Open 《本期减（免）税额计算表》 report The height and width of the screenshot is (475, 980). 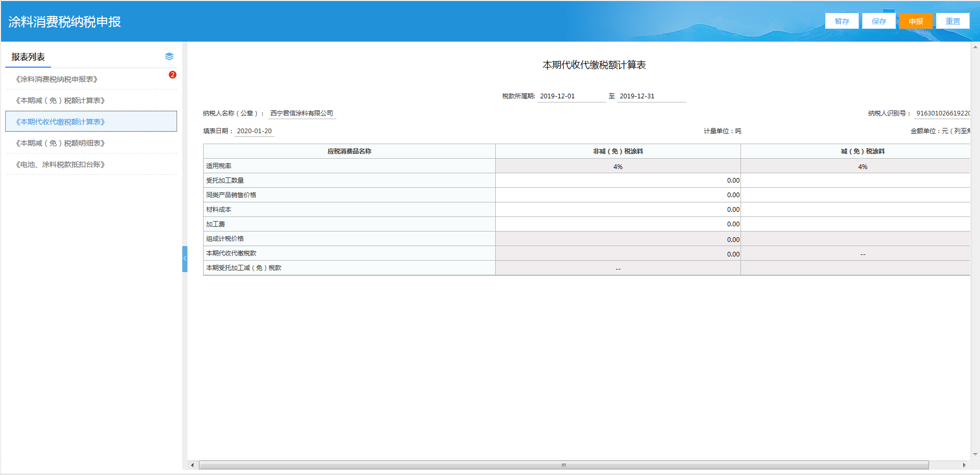point(60,100)
